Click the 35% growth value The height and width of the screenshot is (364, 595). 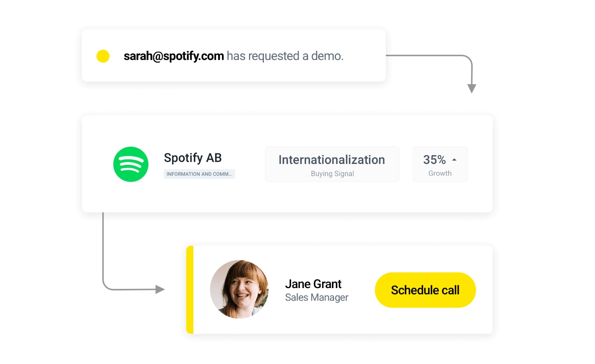point(434,160)
